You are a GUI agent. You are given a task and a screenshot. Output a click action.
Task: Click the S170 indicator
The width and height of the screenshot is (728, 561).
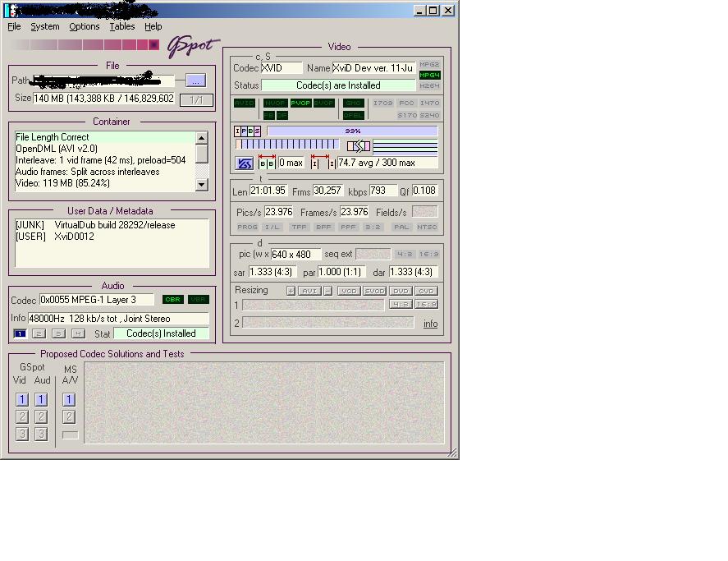pos(407,115)
